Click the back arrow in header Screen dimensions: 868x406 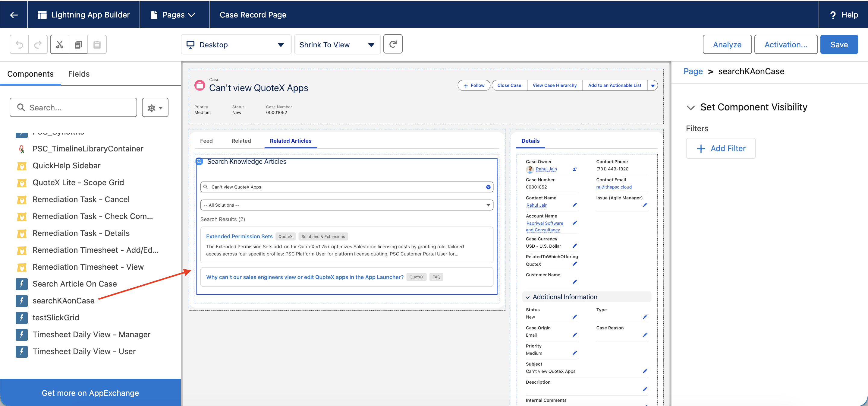point(14,14)
